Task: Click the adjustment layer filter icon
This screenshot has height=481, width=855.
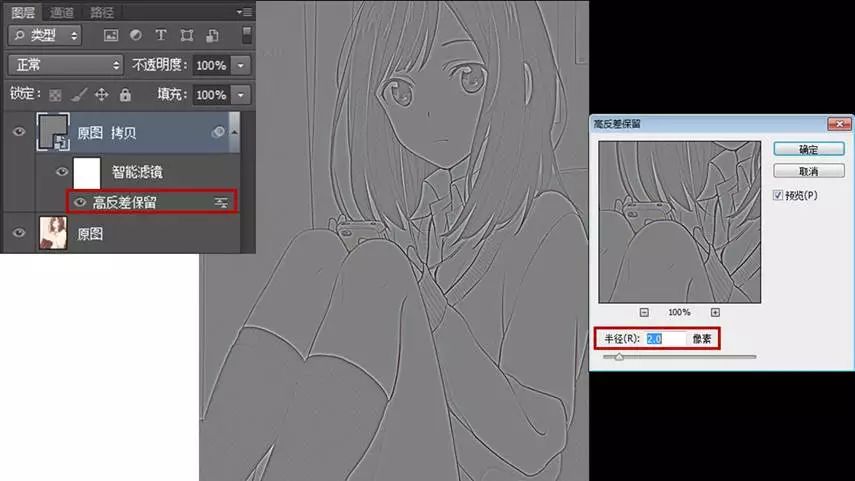Action: 136,36
